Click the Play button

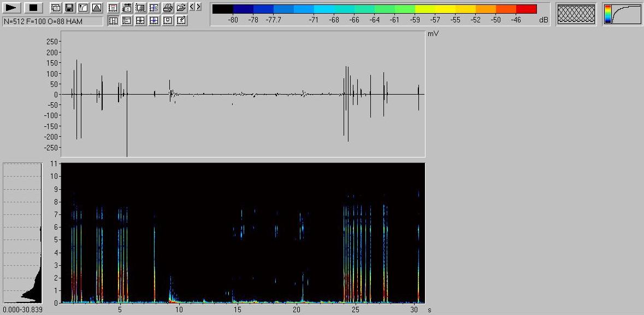[x=12, y=8]
